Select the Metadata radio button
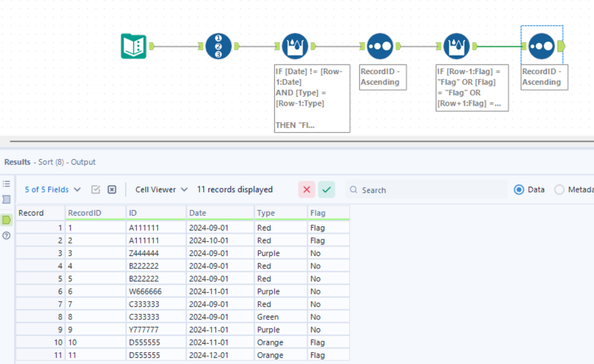The height and width of the screenshot is (364, 594). click(x=559, y=189)
